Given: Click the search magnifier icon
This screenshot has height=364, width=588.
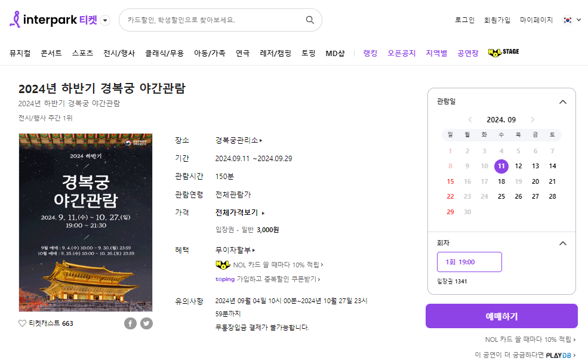Looking at the screenshot, I should (x=309, y=20).
